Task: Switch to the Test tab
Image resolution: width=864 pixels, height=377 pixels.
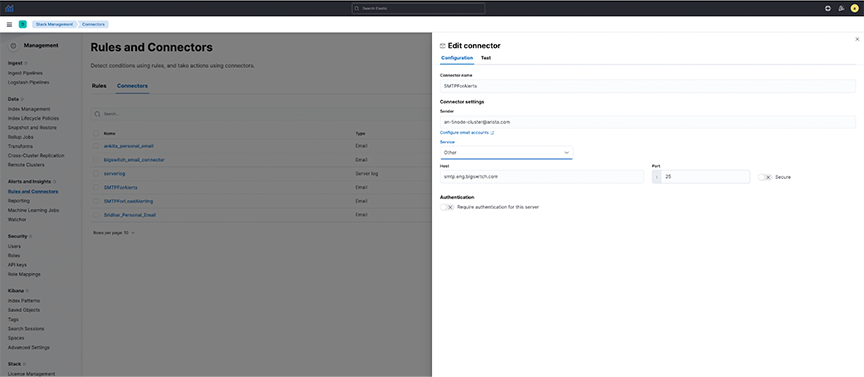Action: coord(486,58)
